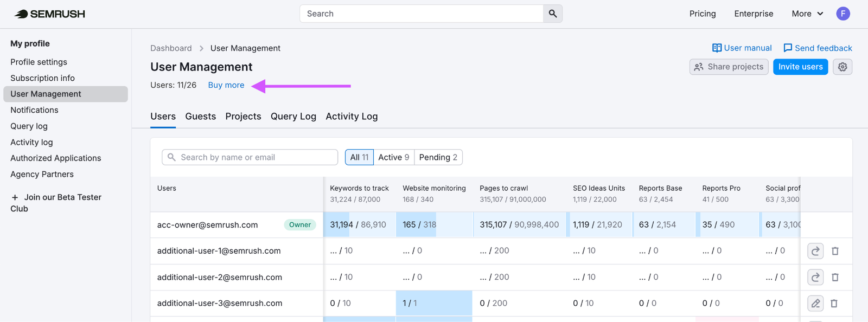This screenshot has height=322, width=868.
Task: Open Enterprise in the top navigation
Action: coord(754,14)
